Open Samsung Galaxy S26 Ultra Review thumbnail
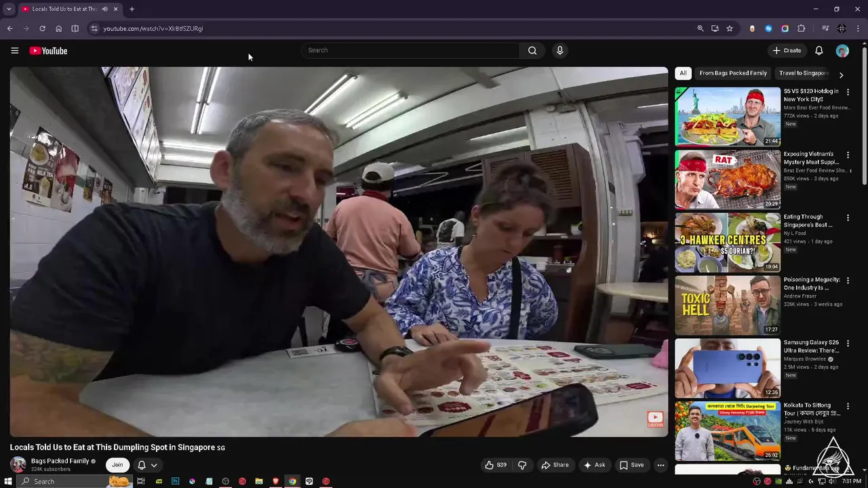Screen dimensions: 868x488 [x=728, y=368]
